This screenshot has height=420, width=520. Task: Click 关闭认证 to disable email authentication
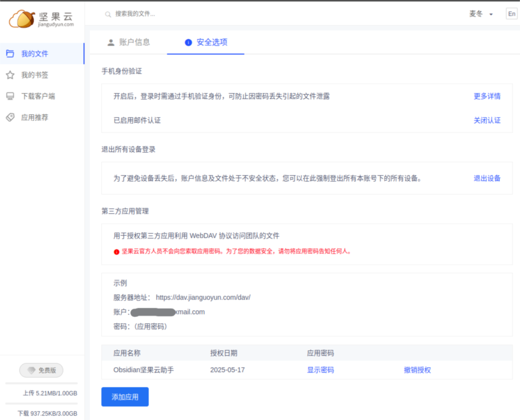pyautogui.click(x=487, y=120)
